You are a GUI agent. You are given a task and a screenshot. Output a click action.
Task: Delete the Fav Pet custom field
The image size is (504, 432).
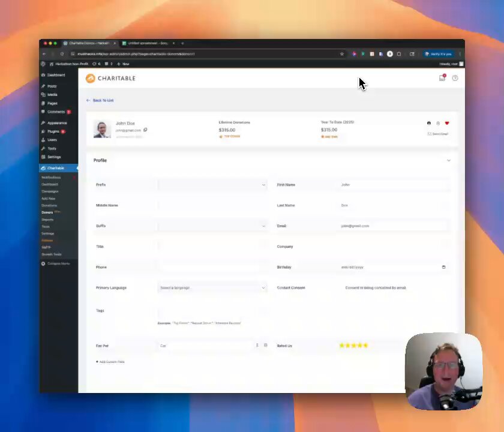(265, 345)
